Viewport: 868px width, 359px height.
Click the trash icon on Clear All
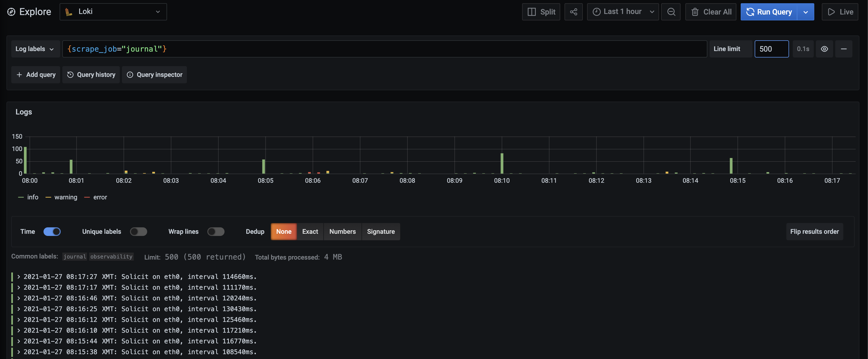click(x=695, y=12)
